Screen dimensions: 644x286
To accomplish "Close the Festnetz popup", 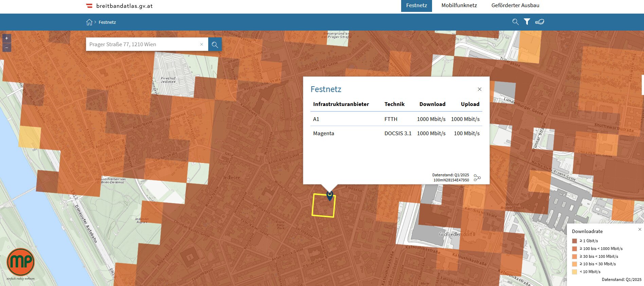I will coord(480,89).
